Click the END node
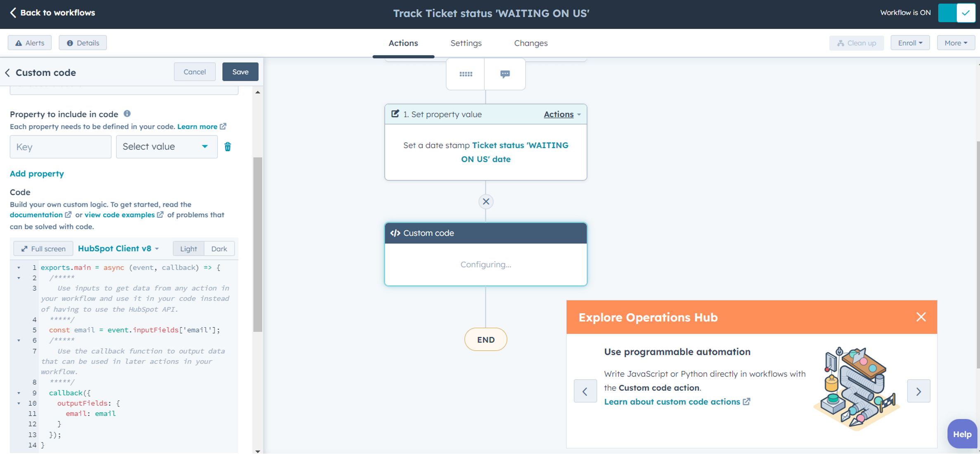 [x=486, y=340]
